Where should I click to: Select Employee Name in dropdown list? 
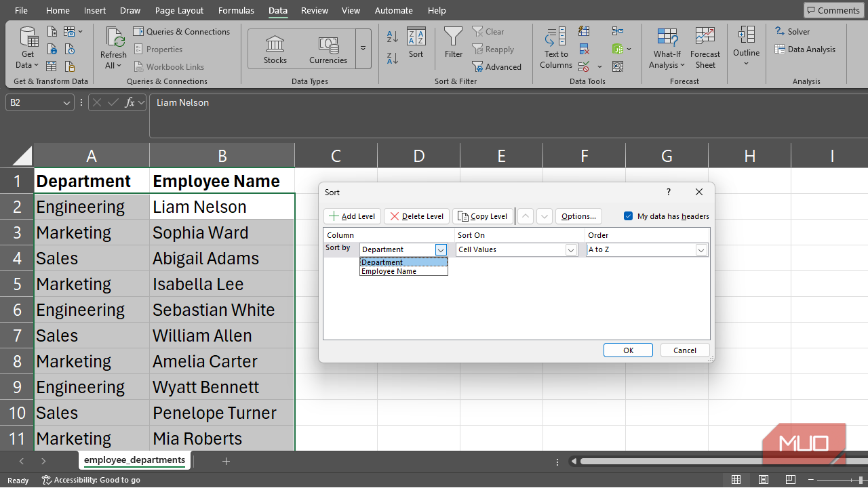[403, 271]
